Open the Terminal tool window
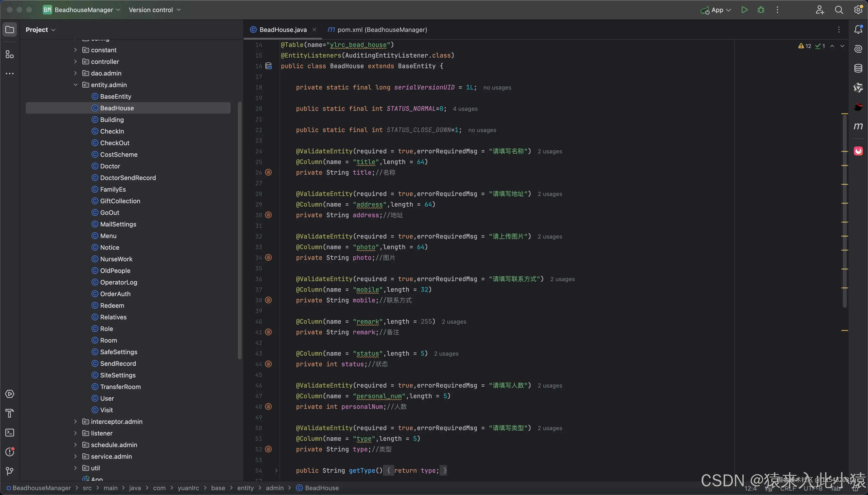The width and height of the screenshot is (868, 495). pos(9,433)
